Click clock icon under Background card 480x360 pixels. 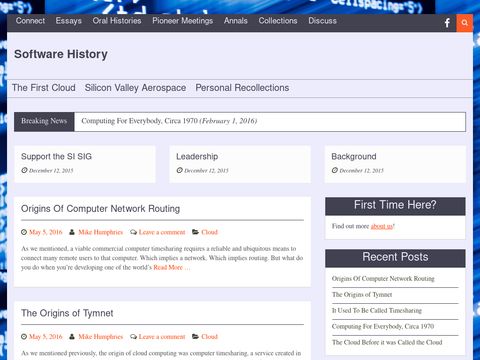[x=335, y=170]
